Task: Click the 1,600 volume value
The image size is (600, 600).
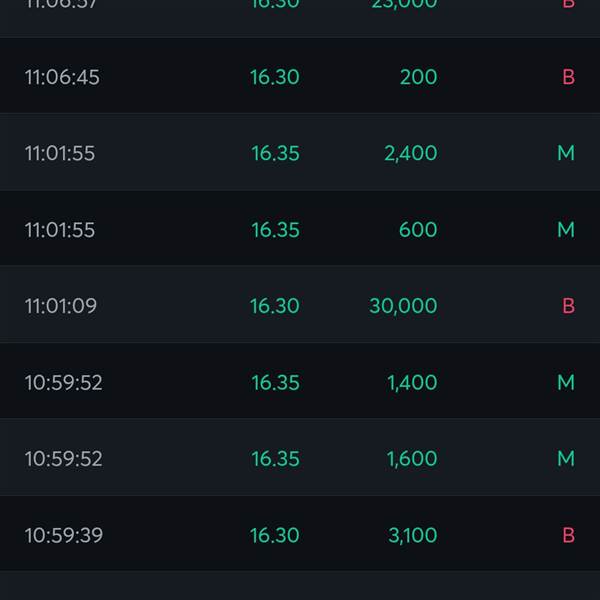Action: coord(412,459)
